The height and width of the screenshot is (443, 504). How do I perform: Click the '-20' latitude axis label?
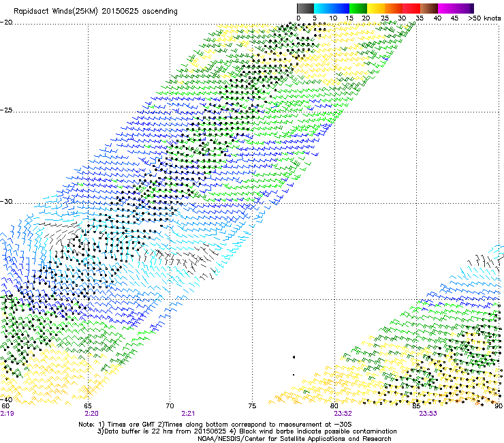click(6, 22)
